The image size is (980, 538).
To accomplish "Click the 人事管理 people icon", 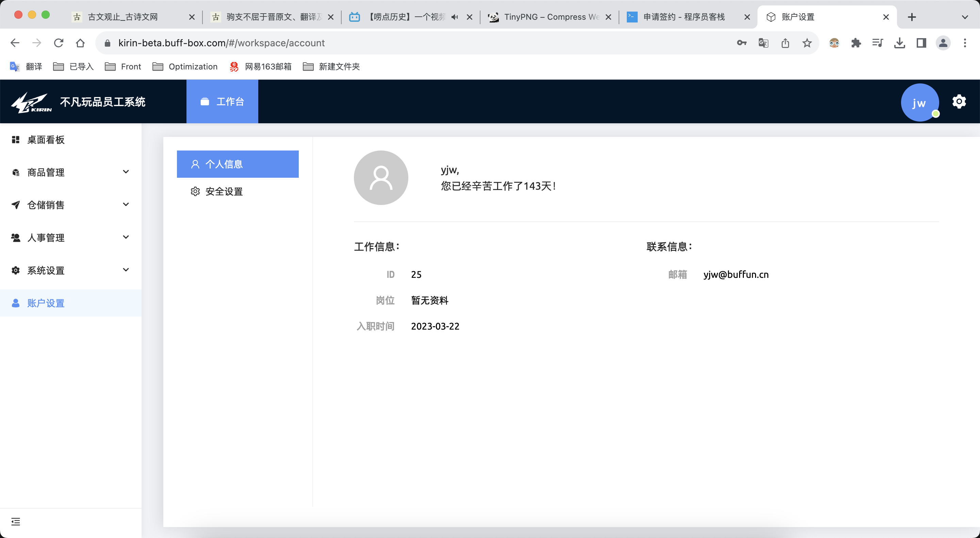I will coord(16,238).
